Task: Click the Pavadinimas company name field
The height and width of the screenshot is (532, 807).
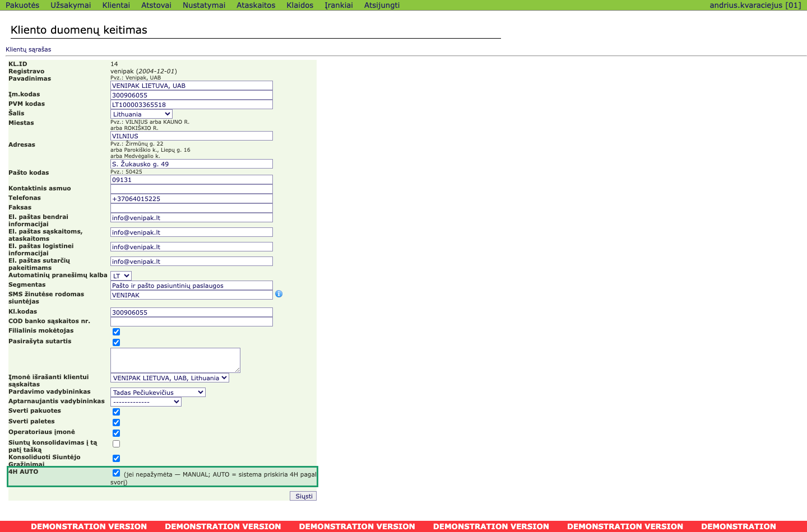Action: click(x=192, y=86)
